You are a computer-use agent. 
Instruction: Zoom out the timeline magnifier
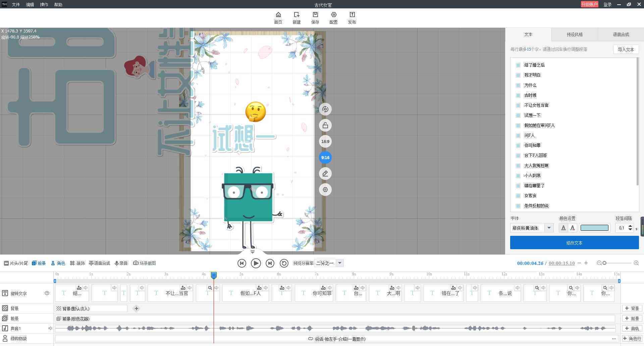(x=599, y=263)
